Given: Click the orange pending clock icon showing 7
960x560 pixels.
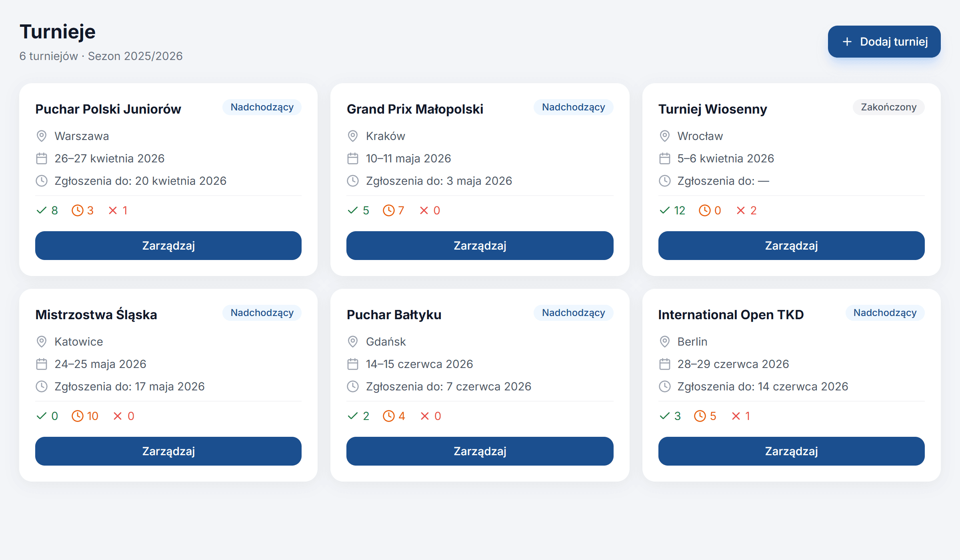Looking at the screenshot, I should [389, 210].
